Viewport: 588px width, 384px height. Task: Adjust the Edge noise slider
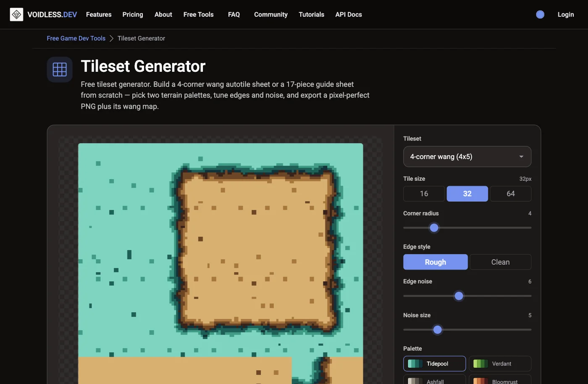467,296
